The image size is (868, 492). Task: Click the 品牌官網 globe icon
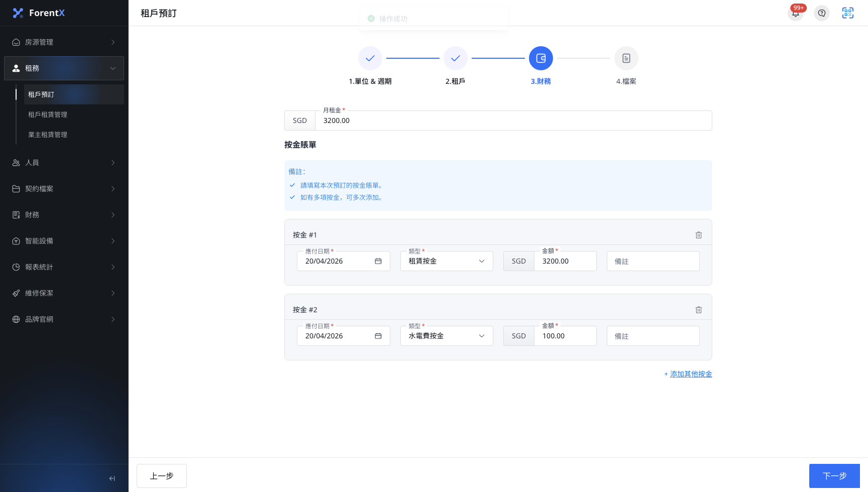pyautogui.click(x=16, y=319)
